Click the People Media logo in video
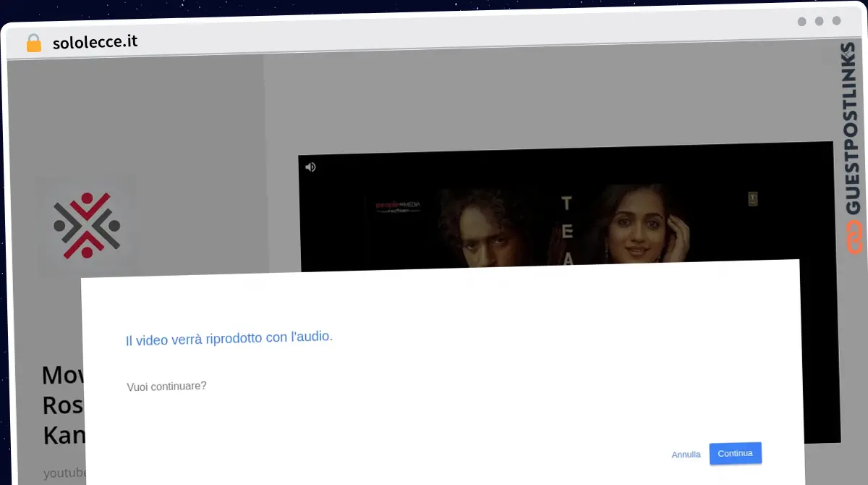 coord(397,206)
